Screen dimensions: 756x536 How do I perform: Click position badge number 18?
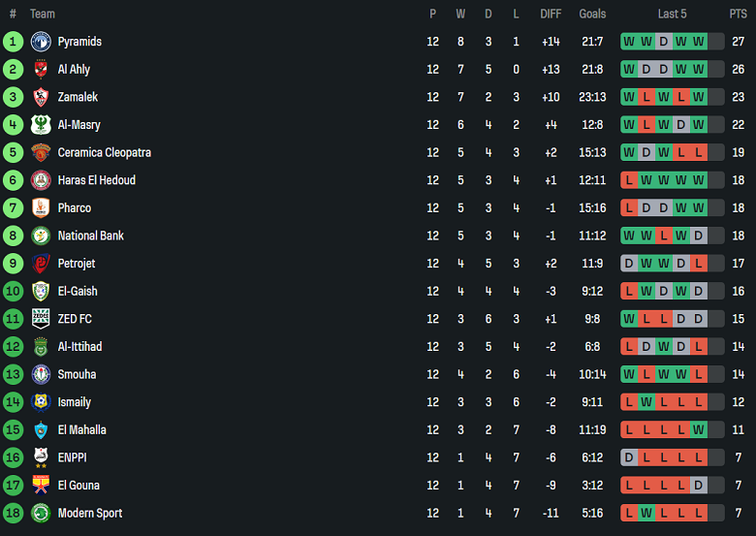point(13,514)
